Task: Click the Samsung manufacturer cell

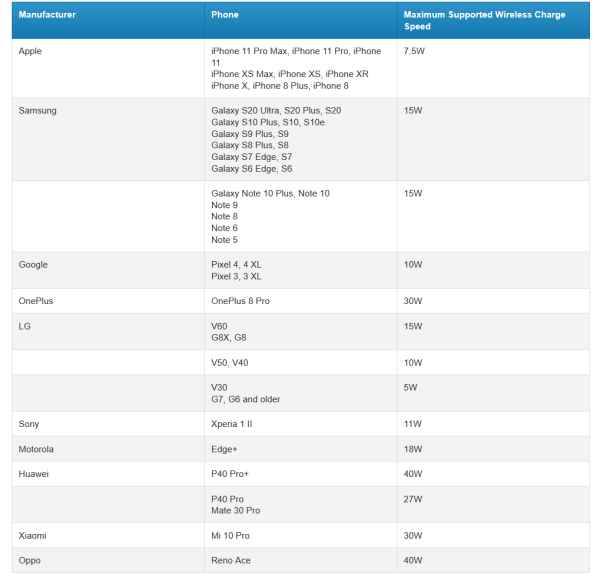Action: 108,139
